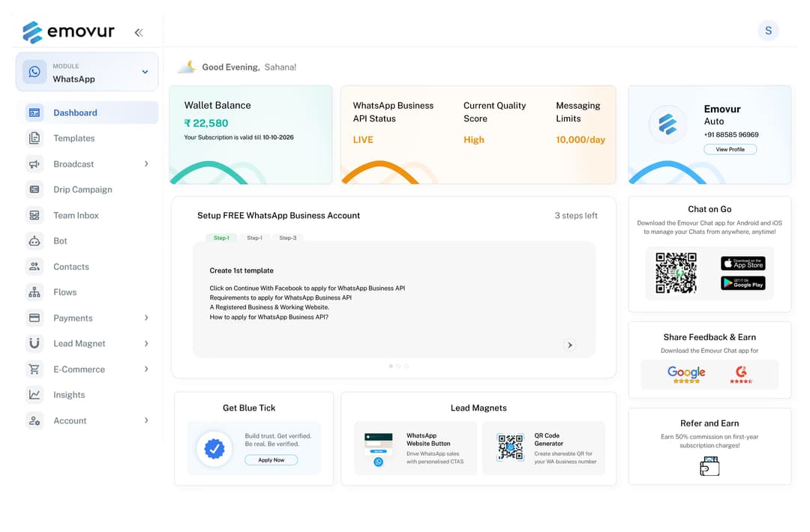
Task: Click the Flows hierarchy icon
Action: (x=34, y=292)
